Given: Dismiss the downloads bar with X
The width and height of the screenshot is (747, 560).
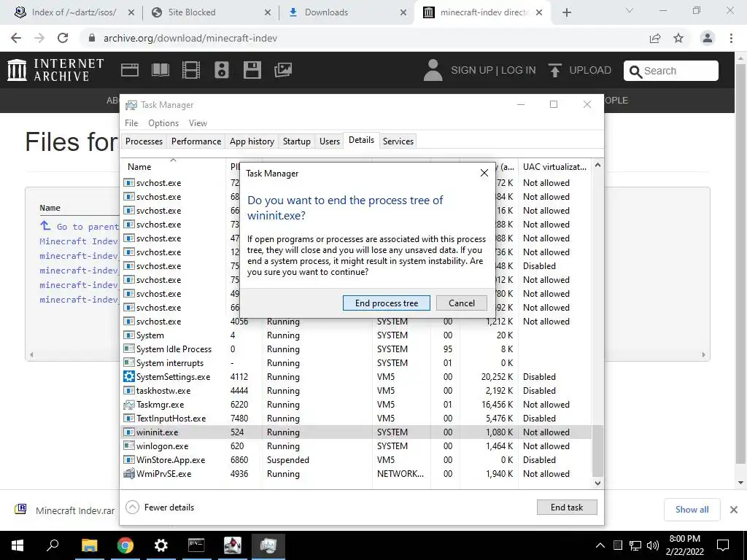Looking at the screenshot, I should pyautogui.click(x=734, y=510).
